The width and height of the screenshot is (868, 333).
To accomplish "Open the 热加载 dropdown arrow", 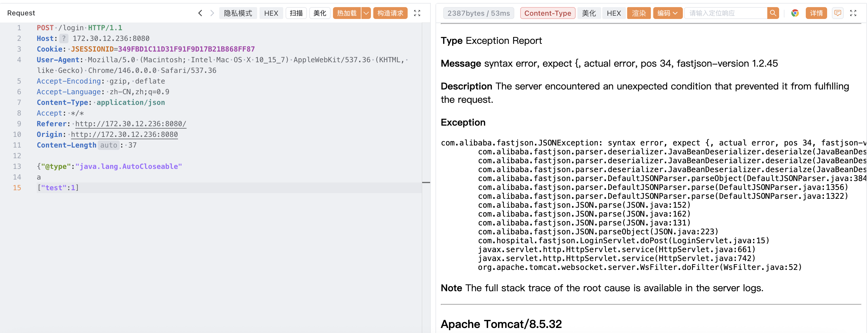I will coord(366,13).
